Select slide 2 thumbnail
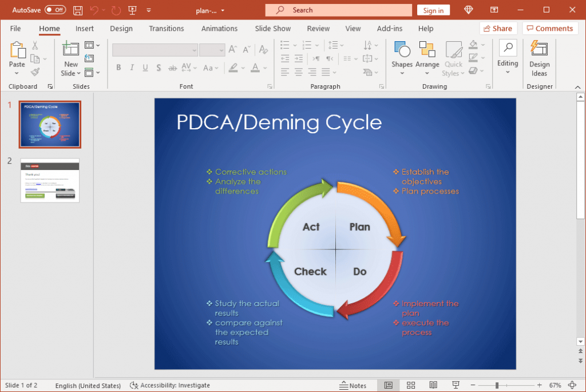Viewport: 586px width, 392px height. tap(50, 180)
